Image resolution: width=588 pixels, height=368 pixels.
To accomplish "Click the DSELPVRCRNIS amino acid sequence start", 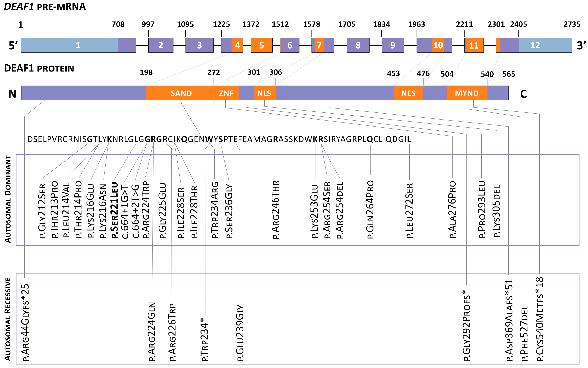I will (x=56, y=139).
